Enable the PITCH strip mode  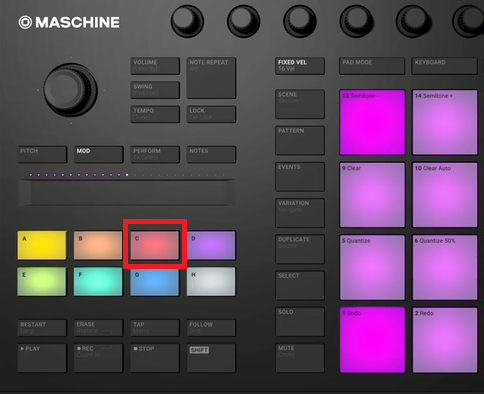[42, 154]
